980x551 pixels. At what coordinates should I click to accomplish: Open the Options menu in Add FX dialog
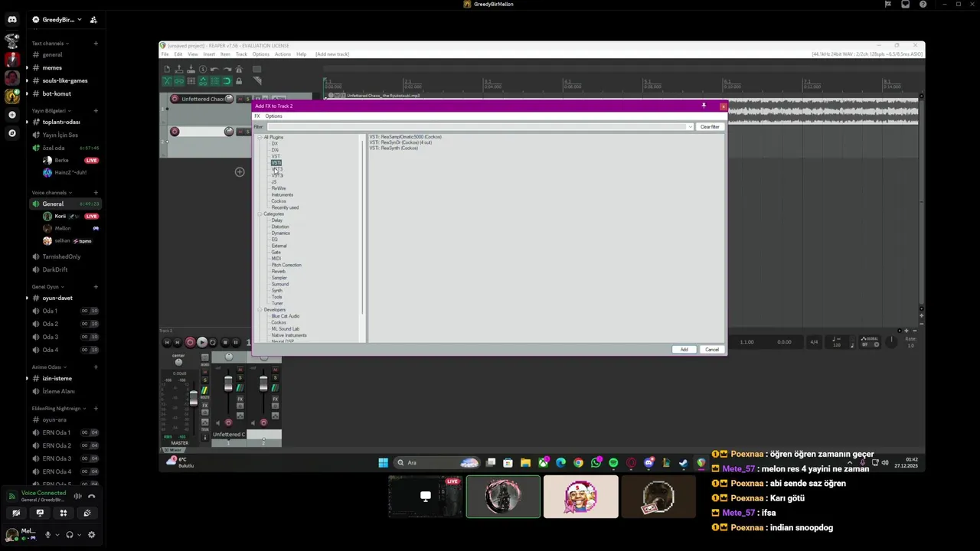(x=273, y=116)
